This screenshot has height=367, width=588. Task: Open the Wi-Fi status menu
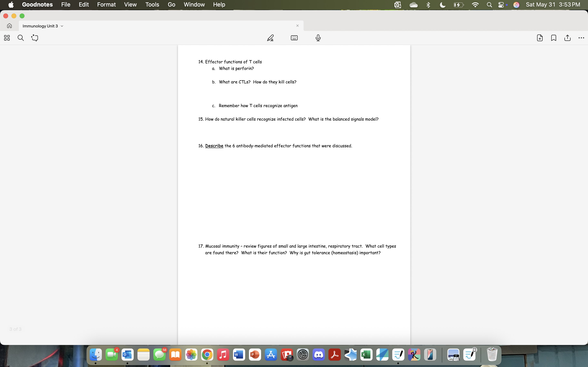click(475, 5)
